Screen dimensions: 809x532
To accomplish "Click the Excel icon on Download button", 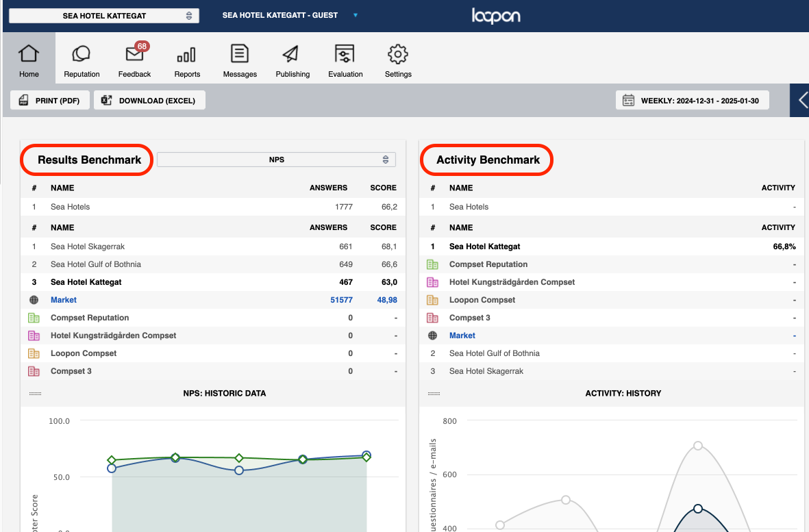I will [x=106, y=100].
